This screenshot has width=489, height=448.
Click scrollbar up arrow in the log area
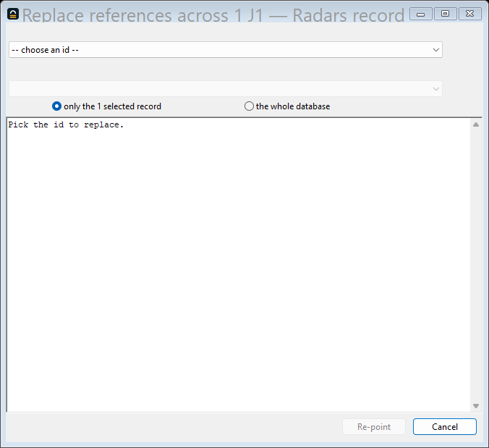[x=476, y=124]
